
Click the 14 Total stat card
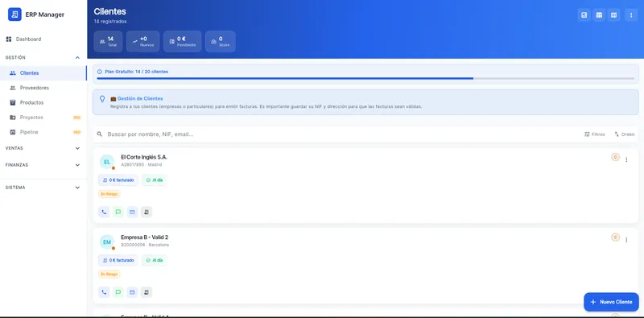click(108, 42)
